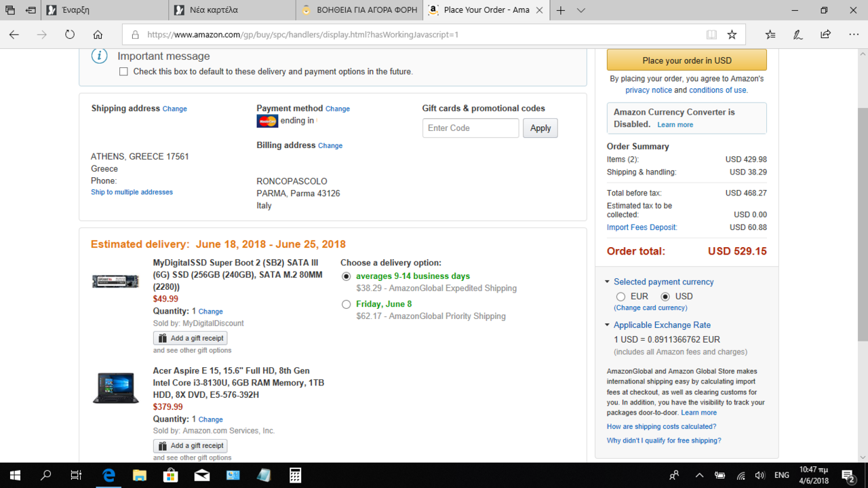This screenshot has height=488, width=868.
Task: Refresh the page with reload icon
Action: click(70, 35)
